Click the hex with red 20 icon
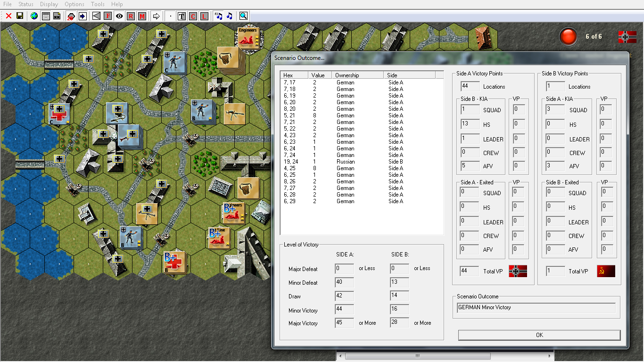The height and width of the screenshot is (362, 644). coord(71,16)
